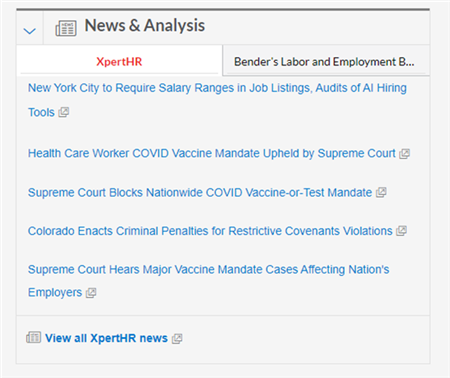Click the word 'Tools' in first headline

coord(41,112)
